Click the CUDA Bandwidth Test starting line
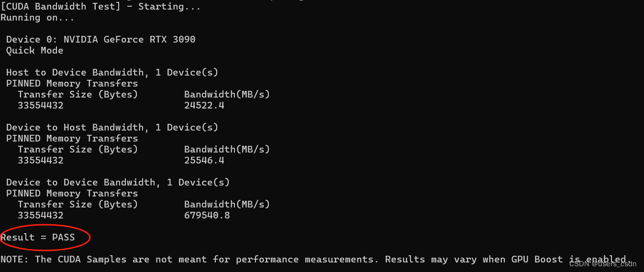Image resolution: width=644 pixels, height=272 pixels. coord(100,6)
